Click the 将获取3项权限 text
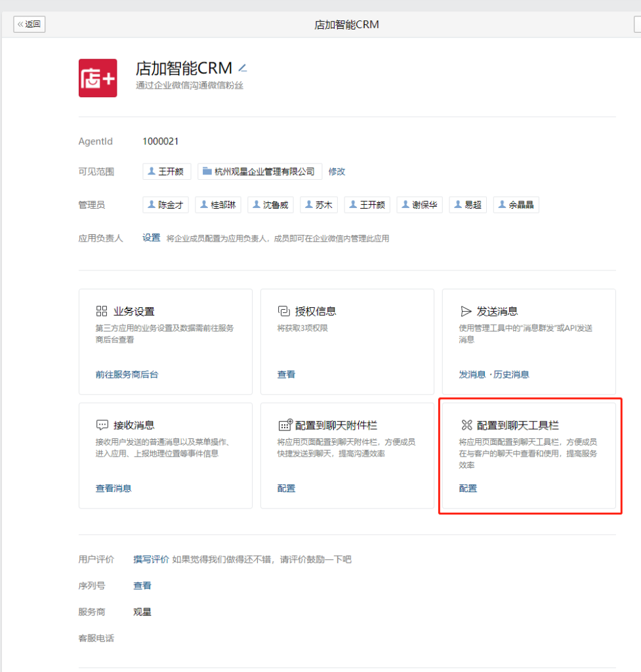Image resolution: width=641 pixels, height=672 pixels. 302,328
